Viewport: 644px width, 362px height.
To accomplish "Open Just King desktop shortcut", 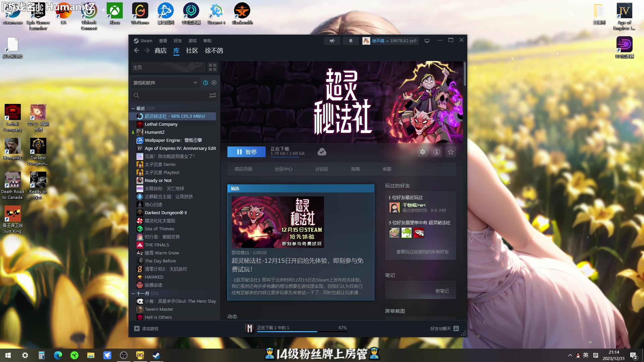I will pos(12,220).
